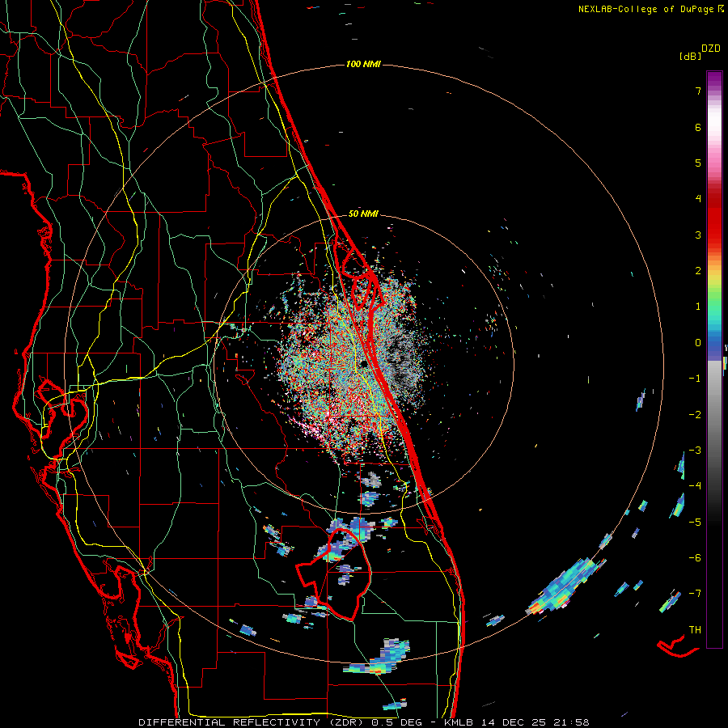Screen dimensions: 728x728
Task: Select the 50 NMI range ring label
Action: point(363,214)
